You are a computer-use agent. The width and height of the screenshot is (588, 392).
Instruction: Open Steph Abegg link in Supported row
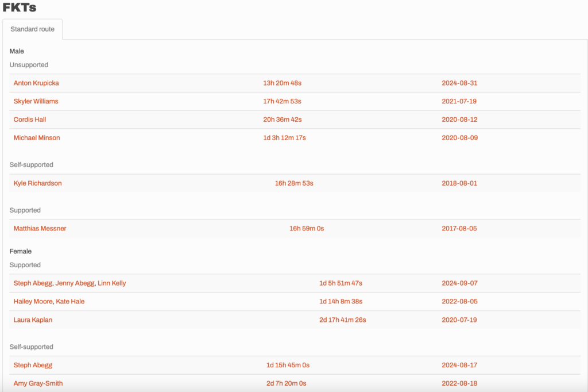33,283
